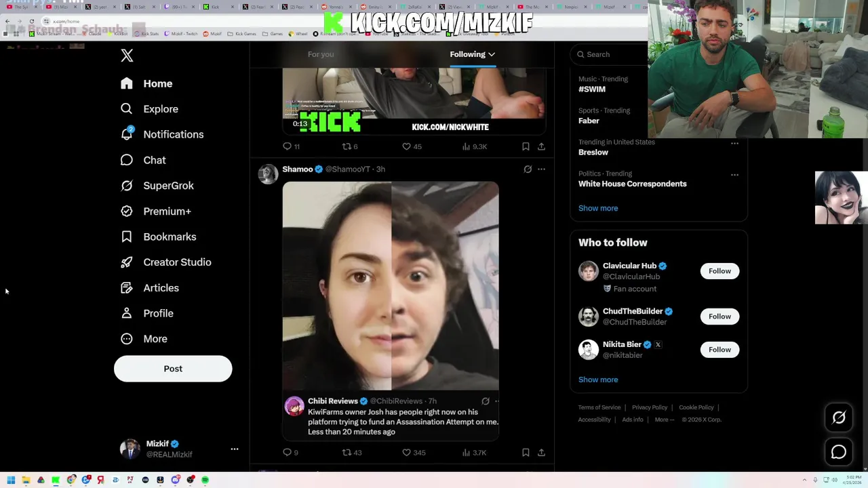Click Grok icon on Shamoo post header
The width and height of the screenshot is (868, 488).
[528, 169]
